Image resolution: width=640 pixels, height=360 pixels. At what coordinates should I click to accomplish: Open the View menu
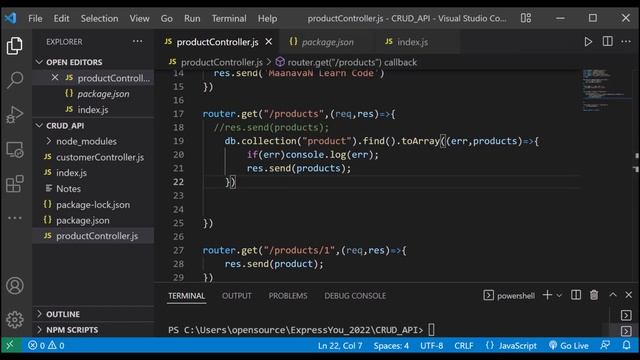tap(139, 18)
